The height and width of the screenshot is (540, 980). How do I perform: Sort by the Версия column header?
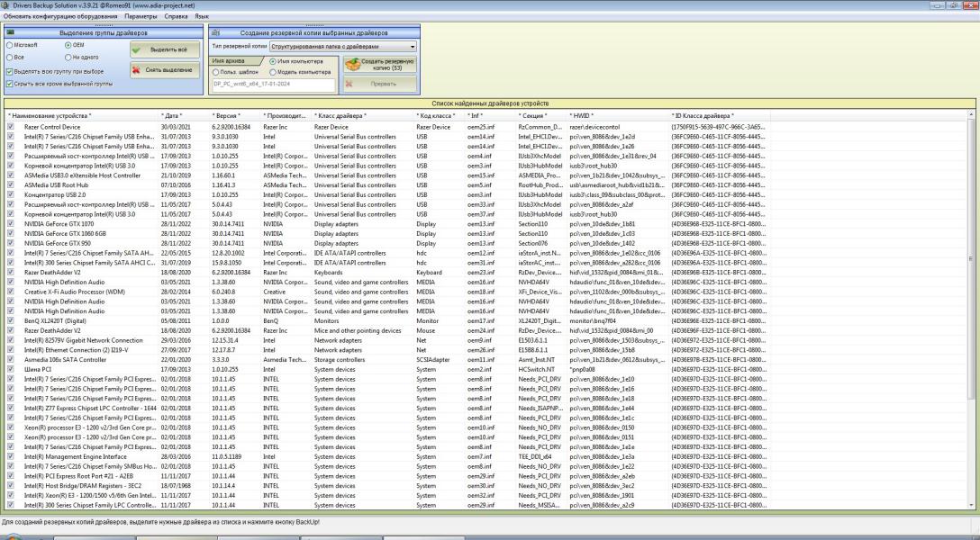(x=234, y=116)
